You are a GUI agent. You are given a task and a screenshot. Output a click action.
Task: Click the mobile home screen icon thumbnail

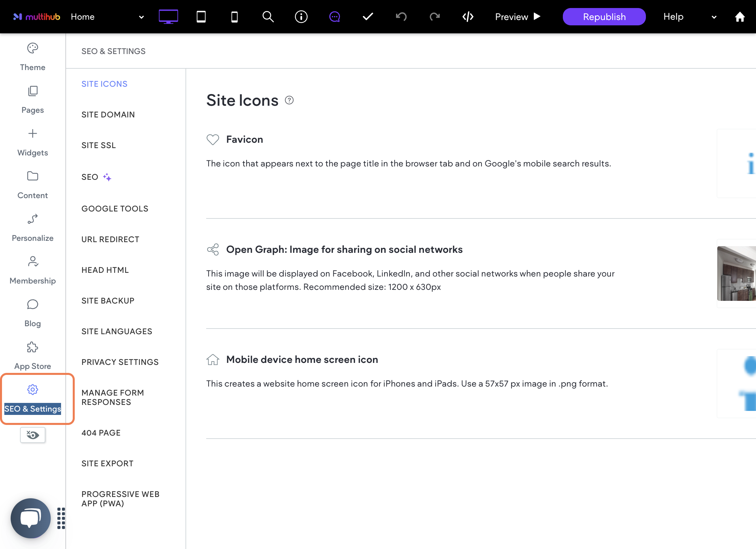click(x=737, y=384)
